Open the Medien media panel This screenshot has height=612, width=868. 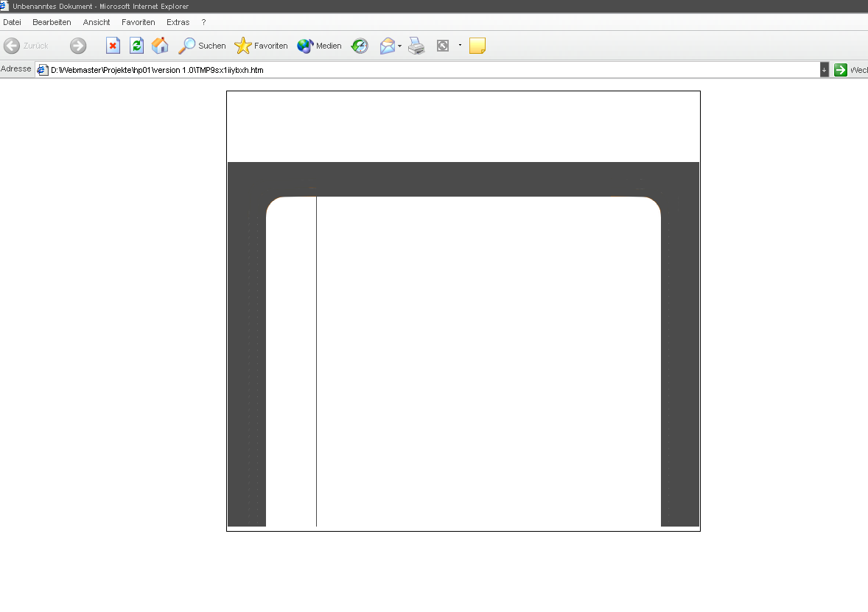pyautogui.click(x=320, y=46)
